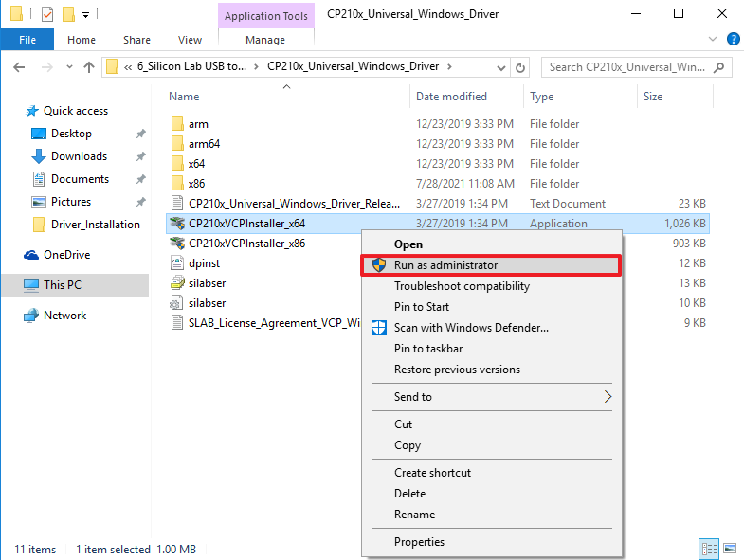Select the silabser security catalog icon above the other

[177, 283]
